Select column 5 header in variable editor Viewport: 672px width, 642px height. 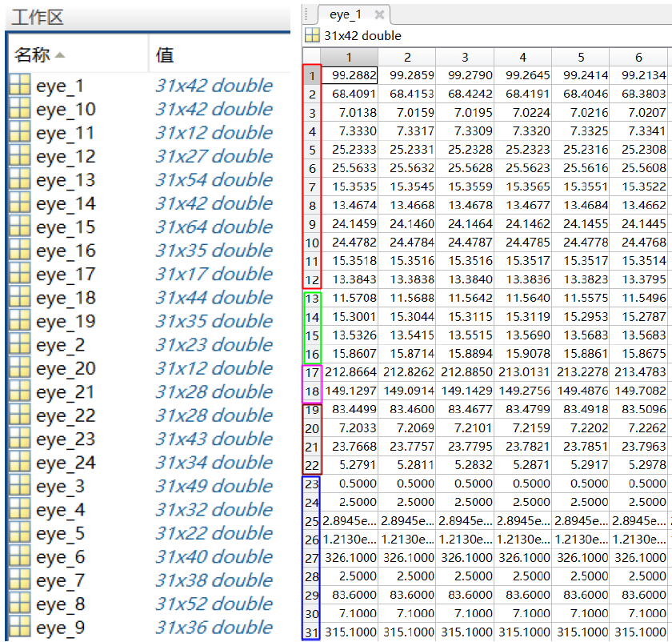[x=581, y=57]
